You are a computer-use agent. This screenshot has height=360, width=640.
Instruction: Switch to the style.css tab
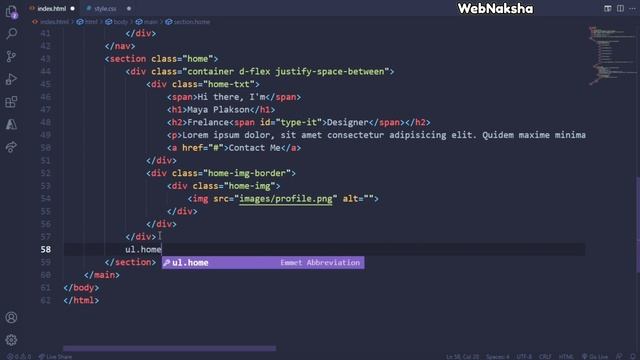pos(105,9)
